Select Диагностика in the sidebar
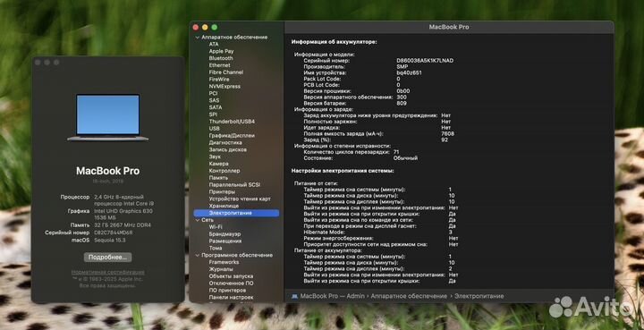The image size is (644, 330). 225,142
